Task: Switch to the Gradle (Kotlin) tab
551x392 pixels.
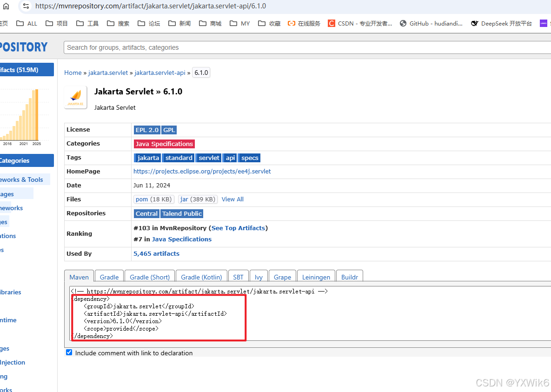Action: click(x=201, y=277)
